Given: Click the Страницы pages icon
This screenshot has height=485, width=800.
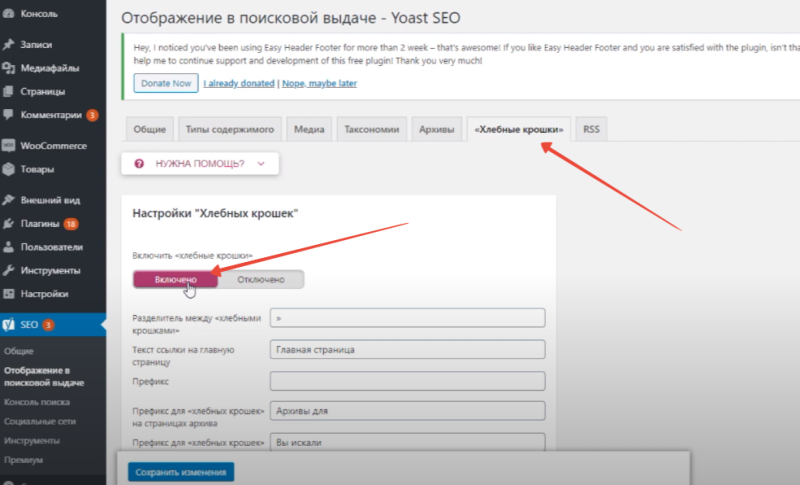Looking at the screenshot, I should point(8,91).
